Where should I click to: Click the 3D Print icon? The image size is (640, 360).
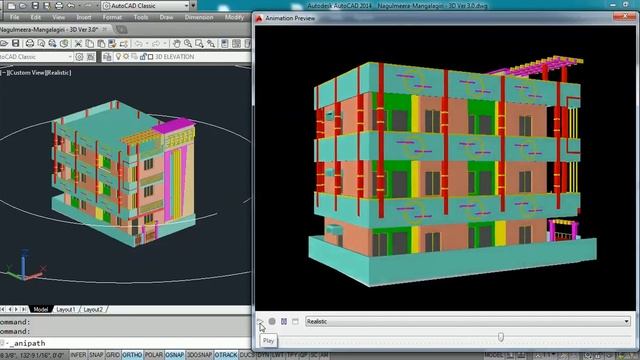click(64, 43)
